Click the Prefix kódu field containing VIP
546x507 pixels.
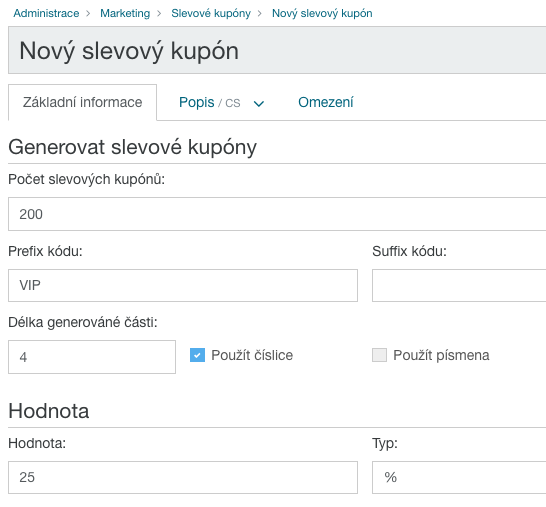coord(183,286)
